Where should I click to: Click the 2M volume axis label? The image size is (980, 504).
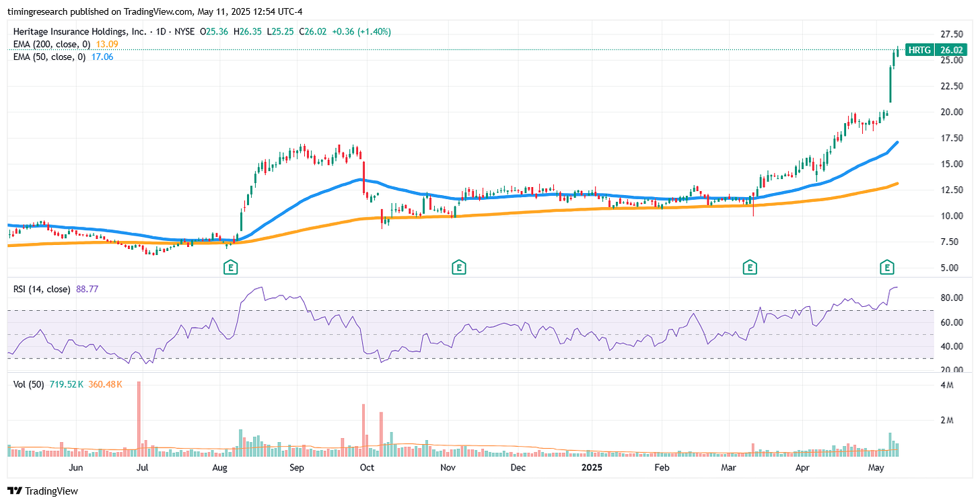(948, 421)
